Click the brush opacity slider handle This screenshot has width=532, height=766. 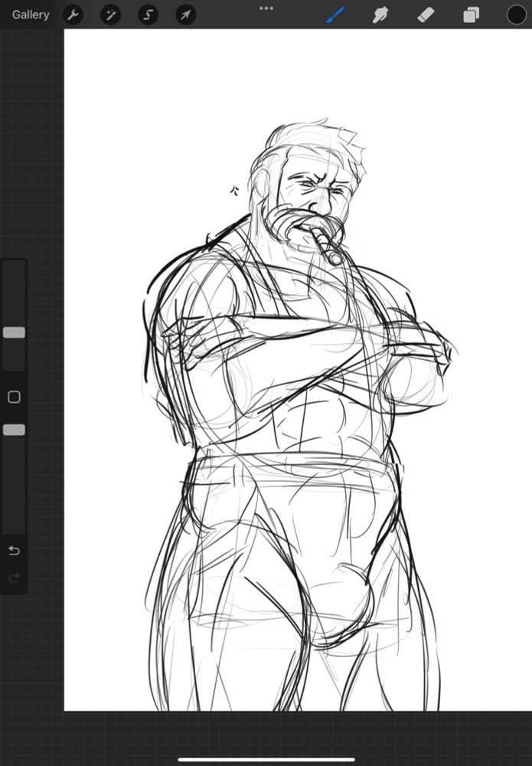coord(14,430)
